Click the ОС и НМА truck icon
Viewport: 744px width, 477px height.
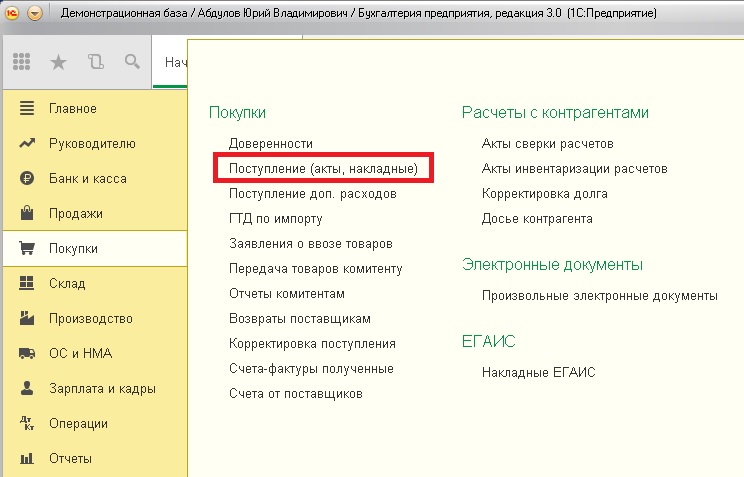(x=27, y=353)
